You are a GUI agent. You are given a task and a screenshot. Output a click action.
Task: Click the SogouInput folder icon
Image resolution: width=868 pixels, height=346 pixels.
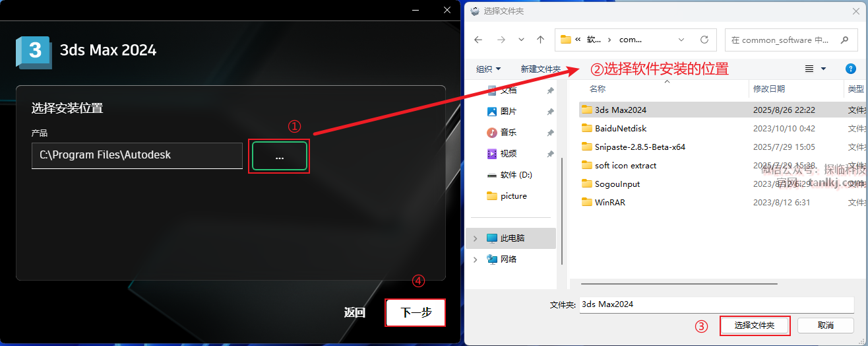pyautogui.click(x=587, y=184)
